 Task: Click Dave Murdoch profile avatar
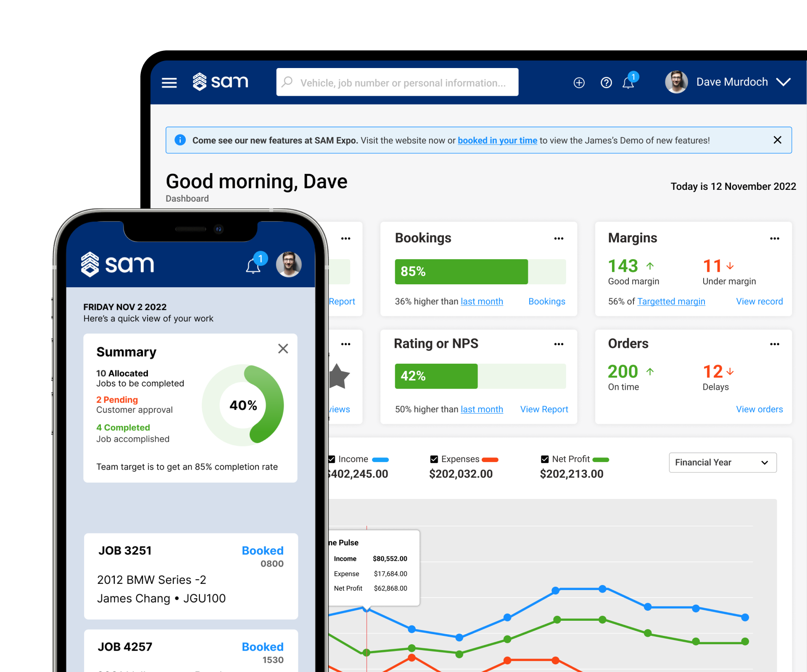pyautogui.click(x=676, y=82)
